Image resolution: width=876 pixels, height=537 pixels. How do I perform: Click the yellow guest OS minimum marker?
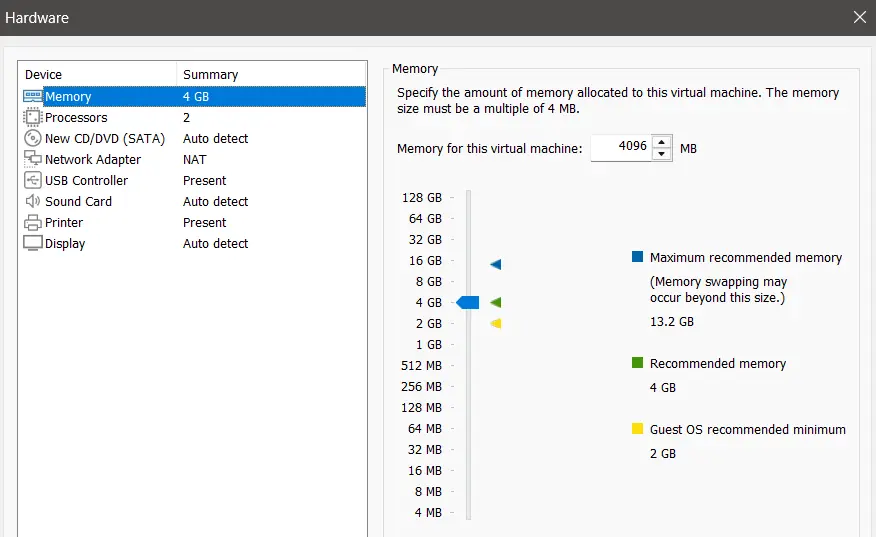[x=495, y=324]
